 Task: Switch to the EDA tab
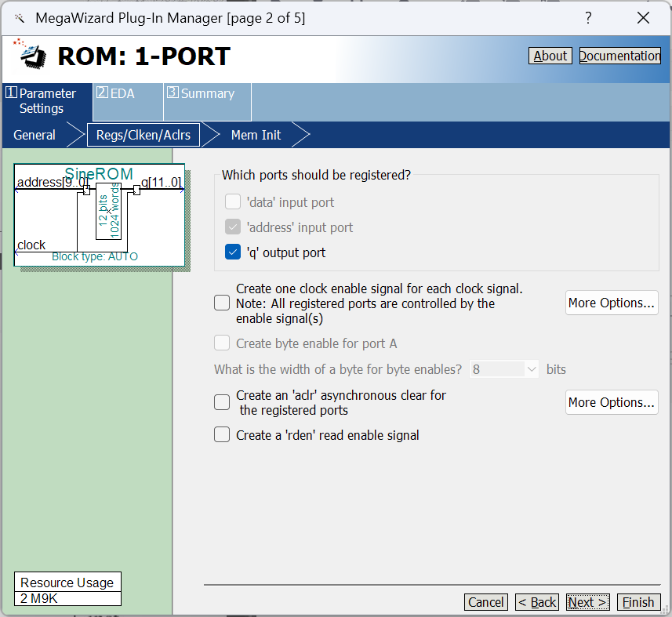pyautogui.click(x=128, y=102)
